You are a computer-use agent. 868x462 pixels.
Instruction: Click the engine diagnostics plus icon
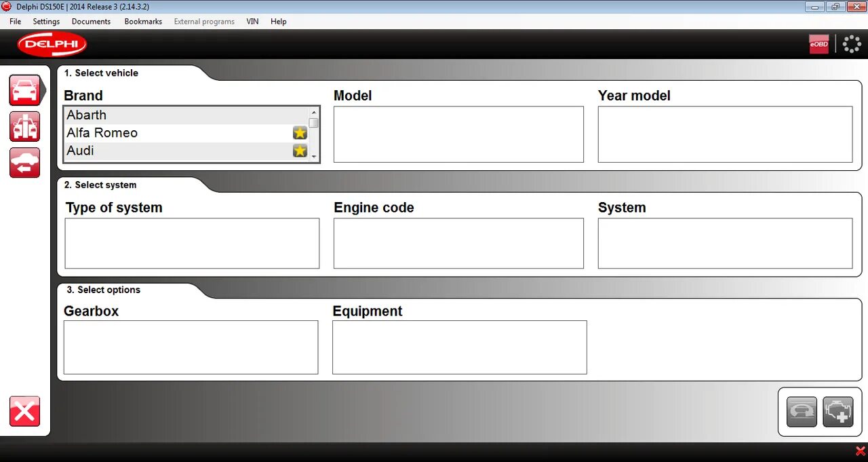[x=837, y=412]
